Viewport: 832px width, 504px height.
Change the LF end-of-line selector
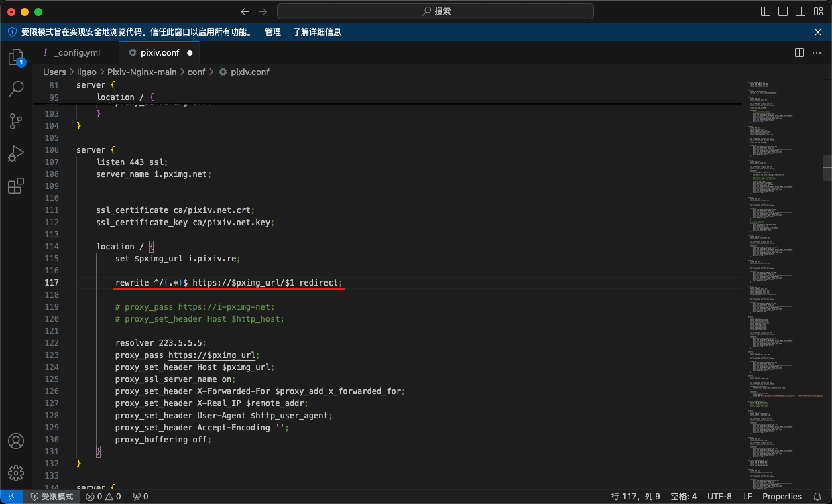[748, 497]
